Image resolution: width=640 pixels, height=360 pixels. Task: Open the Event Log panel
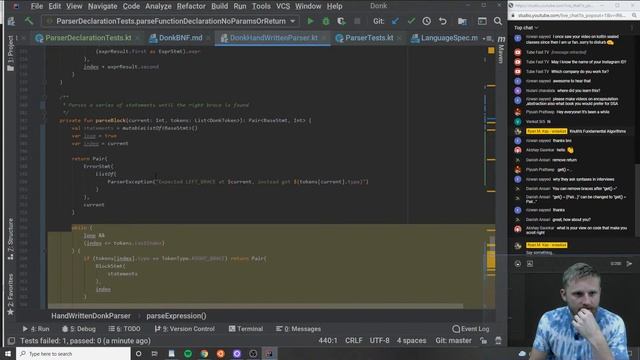click(471, 329)
